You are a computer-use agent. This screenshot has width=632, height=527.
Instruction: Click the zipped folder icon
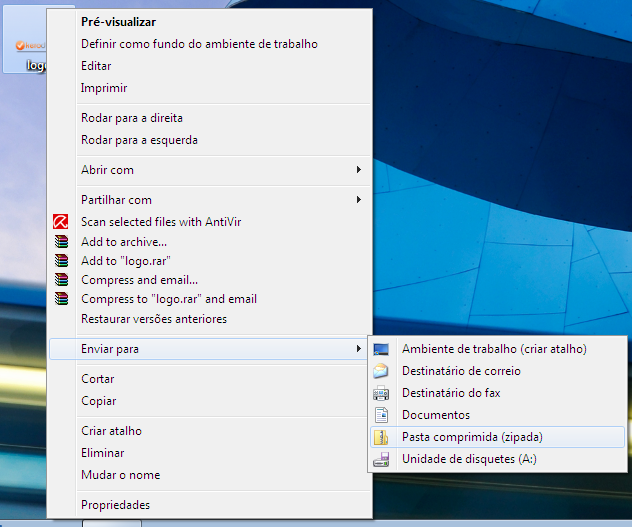click(x=381, y=437)
